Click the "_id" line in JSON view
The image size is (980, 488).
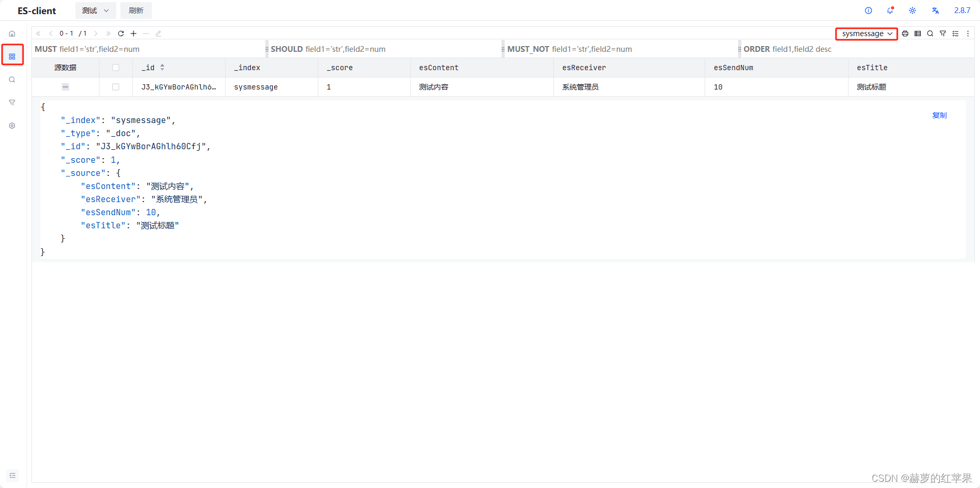pyautogui.click(x=136, y=147)
